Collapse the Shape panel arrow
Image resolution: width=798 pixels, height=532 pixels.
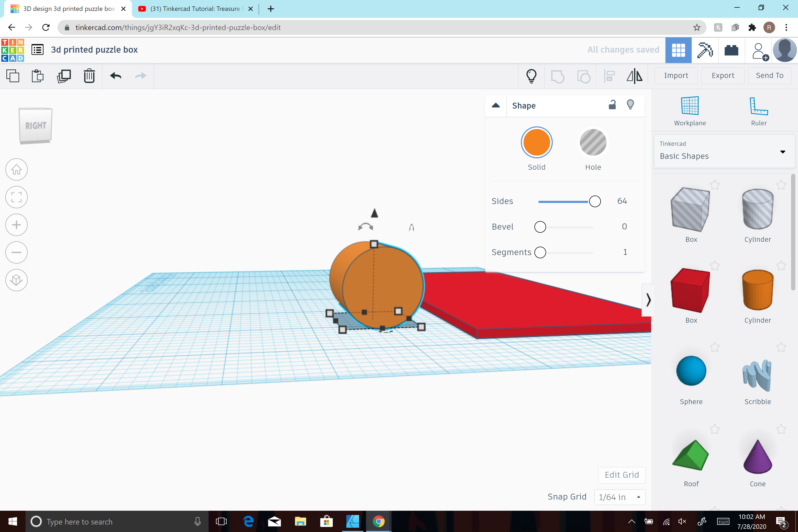(496, 106)
